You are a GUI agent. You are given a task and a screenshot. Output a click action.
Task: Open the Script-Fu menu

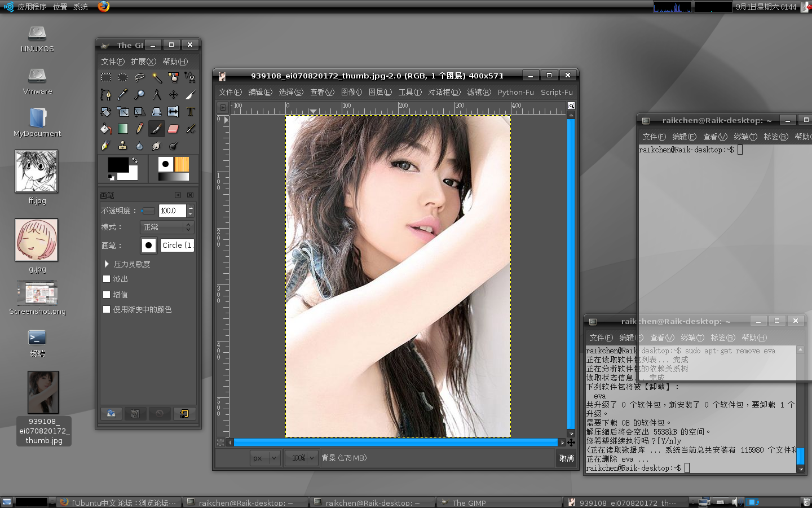pos(557,92)
